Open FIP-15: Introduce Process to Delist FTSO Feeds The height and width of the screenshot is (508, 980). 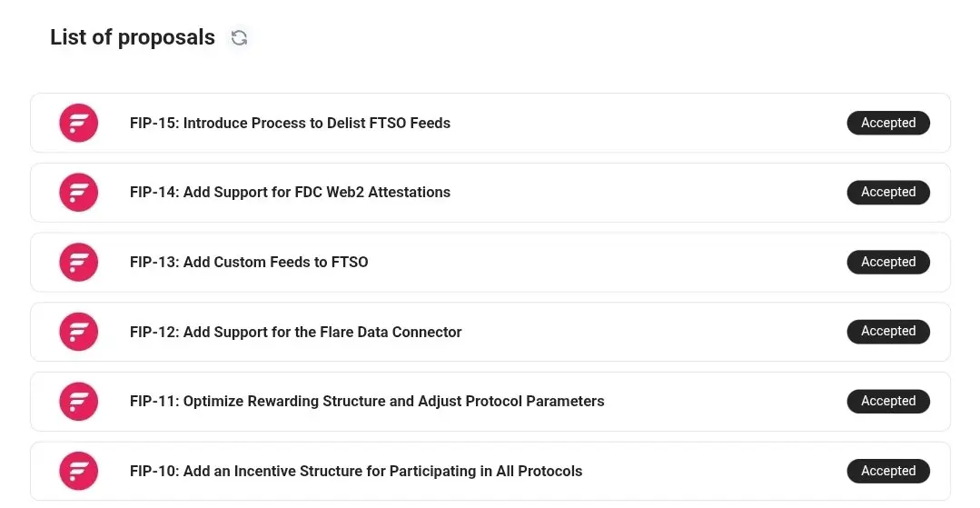290,123
